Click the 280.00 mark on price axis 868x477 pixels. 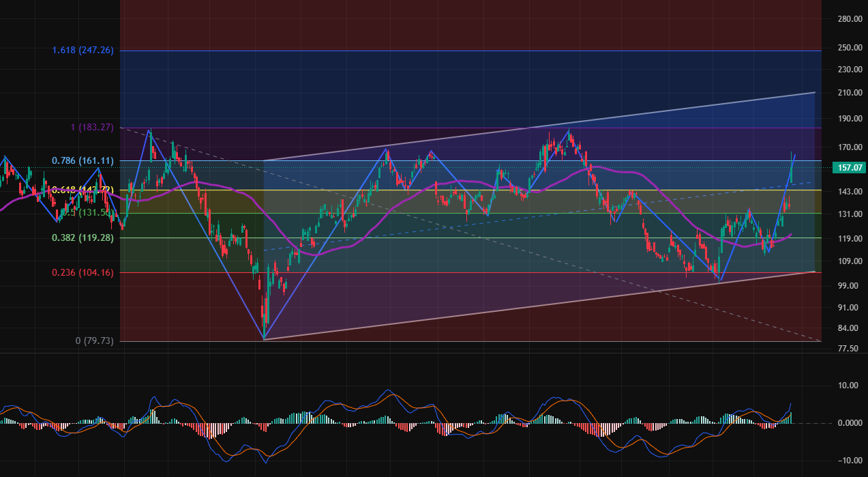[849, 19]
